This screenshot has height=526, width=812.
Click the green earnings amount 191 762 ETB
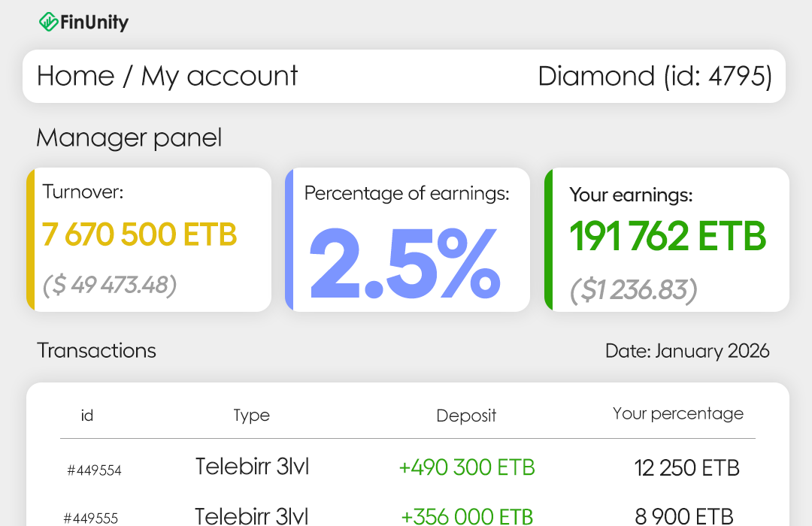(x=668, y=237)
